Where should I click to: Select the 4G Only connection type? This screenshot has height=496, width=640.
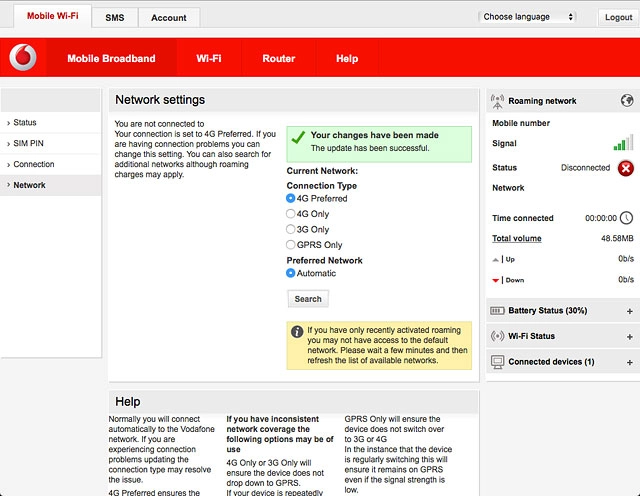coord(291,214)
